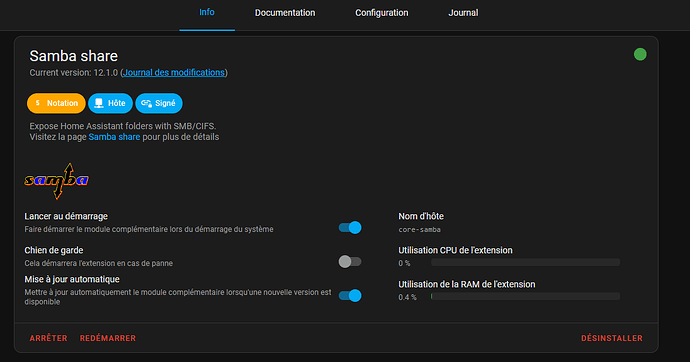The image size is (690, 362).
Task: Click the Nom d'hôte label
Action: pyautogui.click(x=421, y=216)
